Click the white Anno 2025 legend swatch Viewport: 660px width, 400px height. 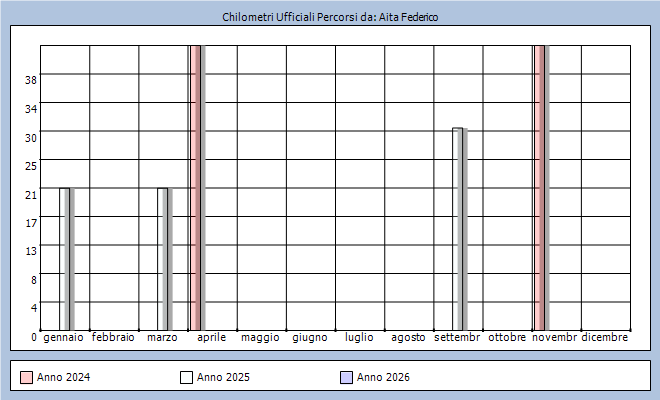pyautogui.click(x=187, y=377)
